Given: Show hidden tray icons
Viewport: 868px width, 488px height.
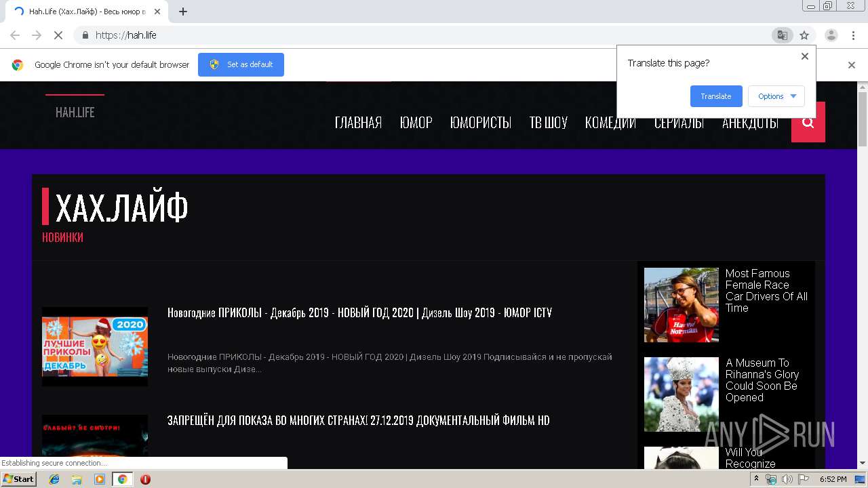Looking at the screenshot, I should pos(757,479).
